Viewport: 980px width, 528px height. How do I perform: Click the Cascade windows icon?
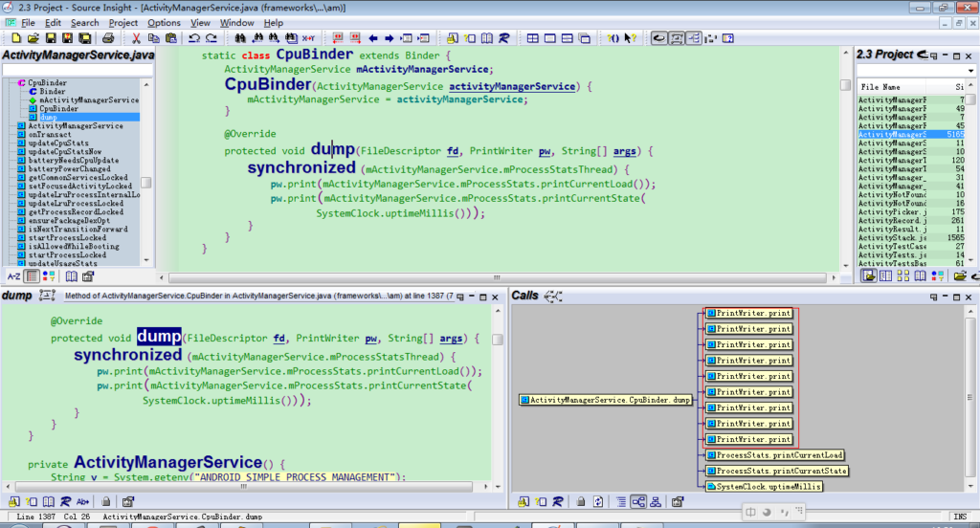[585, 38]
